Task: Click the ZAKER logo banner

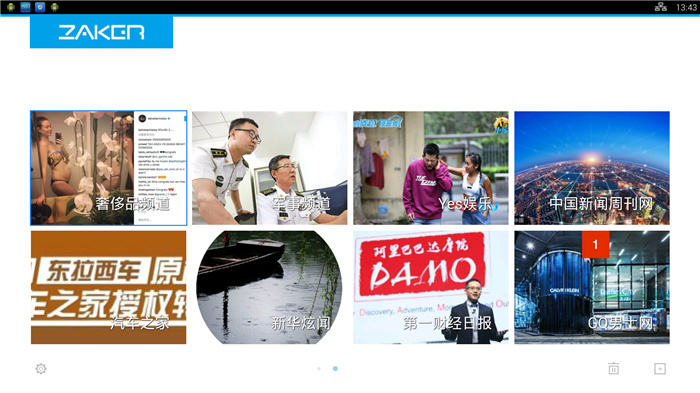Action: pyautogui.click(x=101, y=32)
